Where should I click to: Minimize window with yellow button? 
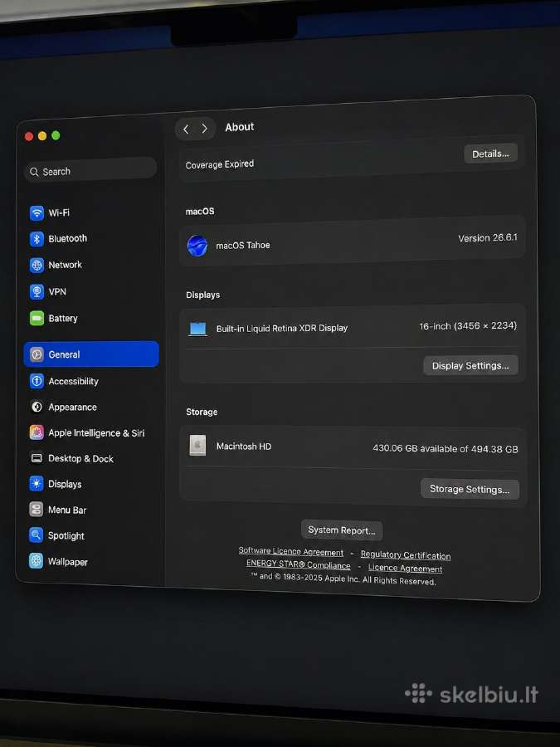click(42, 136)
